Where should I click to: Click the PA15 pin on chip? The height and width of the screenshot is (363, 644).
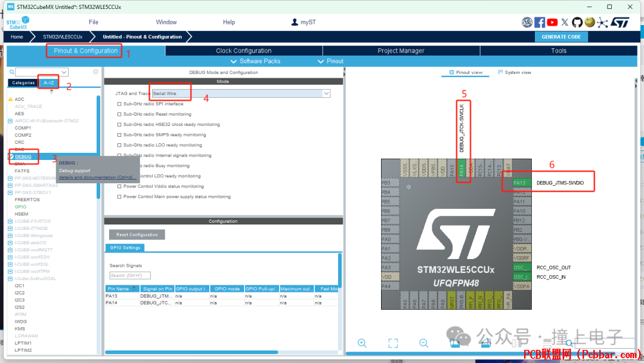(452, 168)
